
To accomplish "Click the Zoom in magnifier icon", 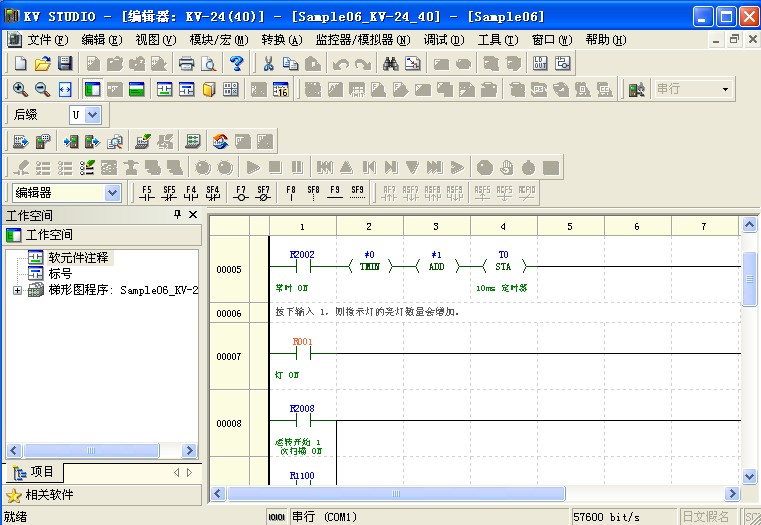I will point(19,89).
